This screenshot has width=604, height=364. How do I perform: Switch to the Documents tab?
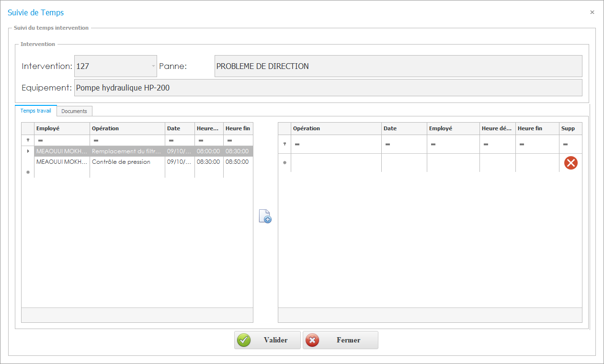point(74,111)
